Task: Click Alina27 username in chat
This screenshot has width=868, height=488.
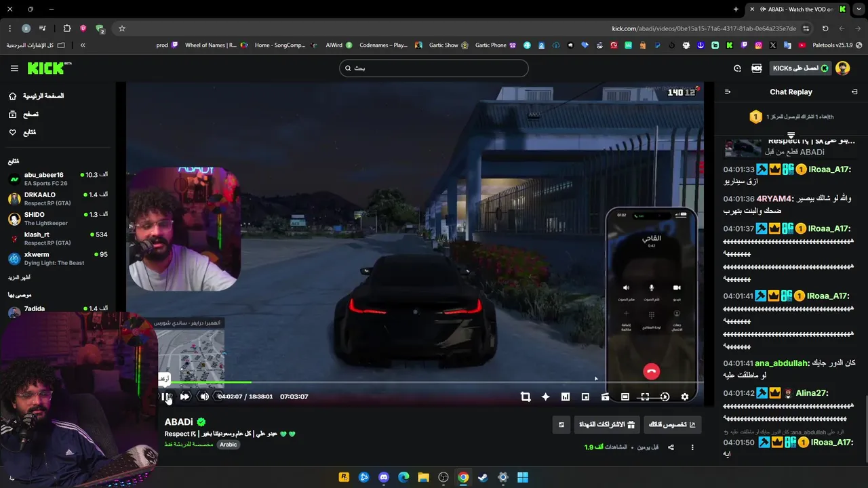Action: (812, 393)
